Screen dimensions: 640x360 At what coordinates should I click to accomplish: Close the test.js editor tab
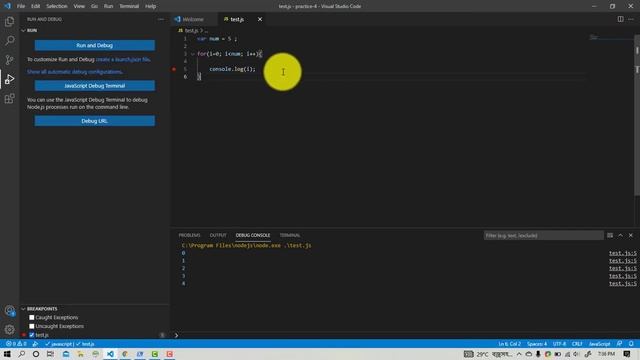[260, 19]
